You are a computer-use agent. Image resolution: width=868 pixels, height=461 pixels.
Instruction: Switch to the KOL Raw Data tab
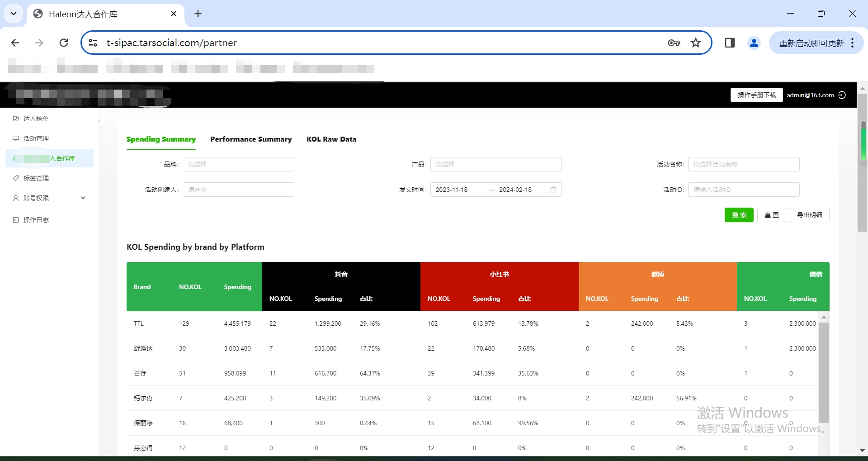331,139
